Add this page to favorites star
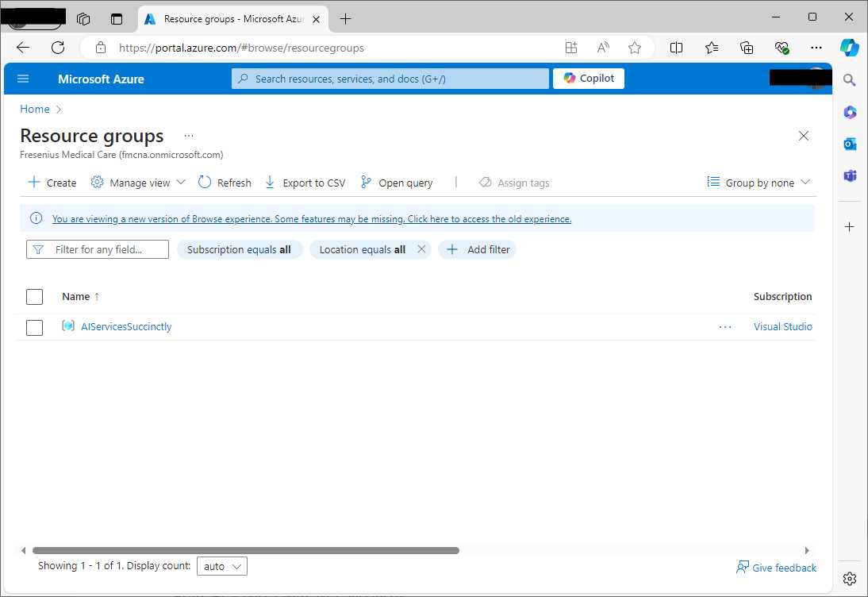868x597 pixels. pos(635,48)
